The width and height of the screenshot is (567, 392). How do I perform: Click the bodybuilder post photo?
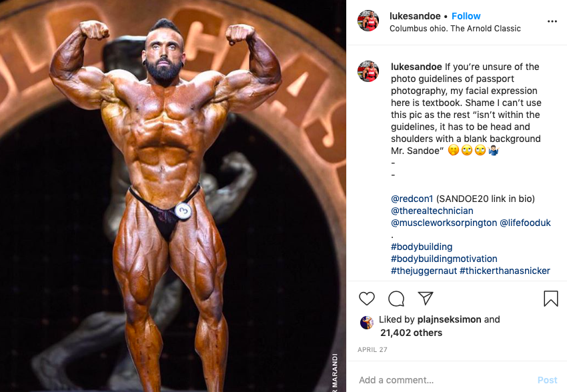point(173,196)
